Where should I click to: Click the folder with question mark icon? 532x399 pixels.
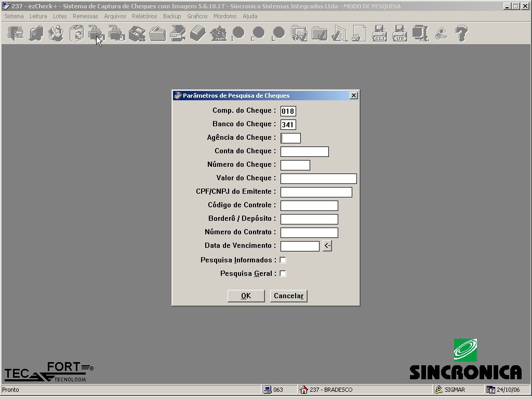coord(299,34)
